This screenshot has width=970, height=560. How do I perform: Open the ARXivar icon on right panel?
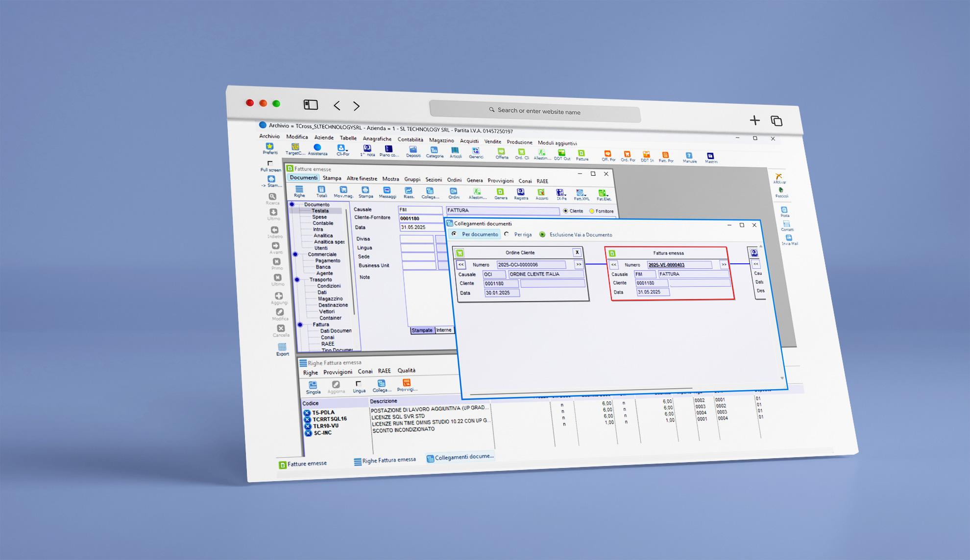[x=778, y=177]
